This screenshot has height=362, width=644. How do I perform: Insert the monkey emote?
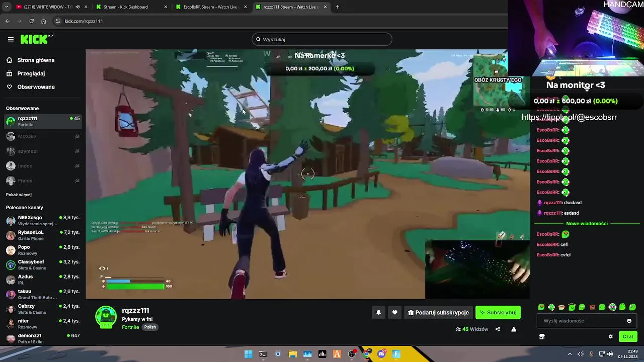[x=561, y=307]
